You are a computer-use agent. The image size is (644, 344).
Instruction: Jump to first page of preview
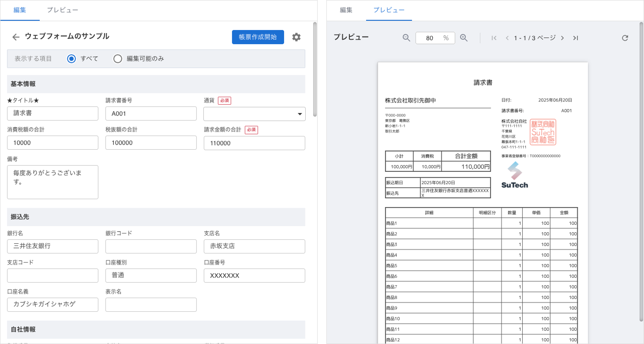tap(494, 38)
